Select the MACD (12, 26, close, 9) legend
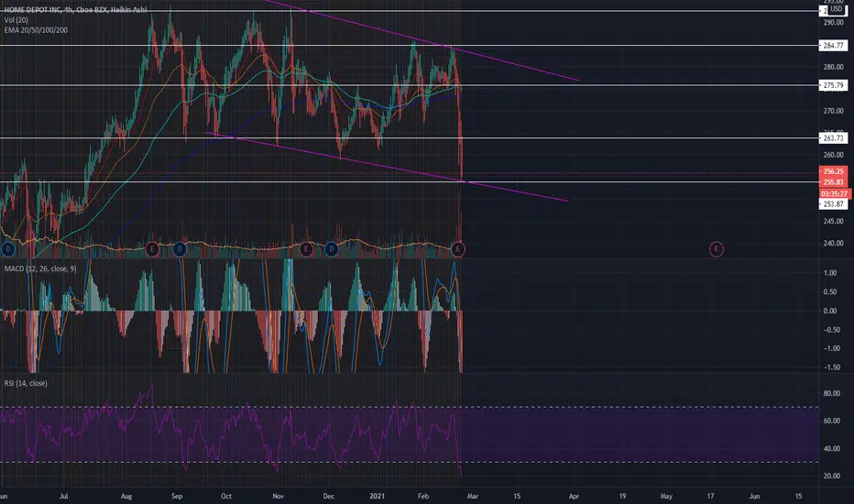This screenshot has height=504, width=854. pyautogui.click(x=40, y=268)
